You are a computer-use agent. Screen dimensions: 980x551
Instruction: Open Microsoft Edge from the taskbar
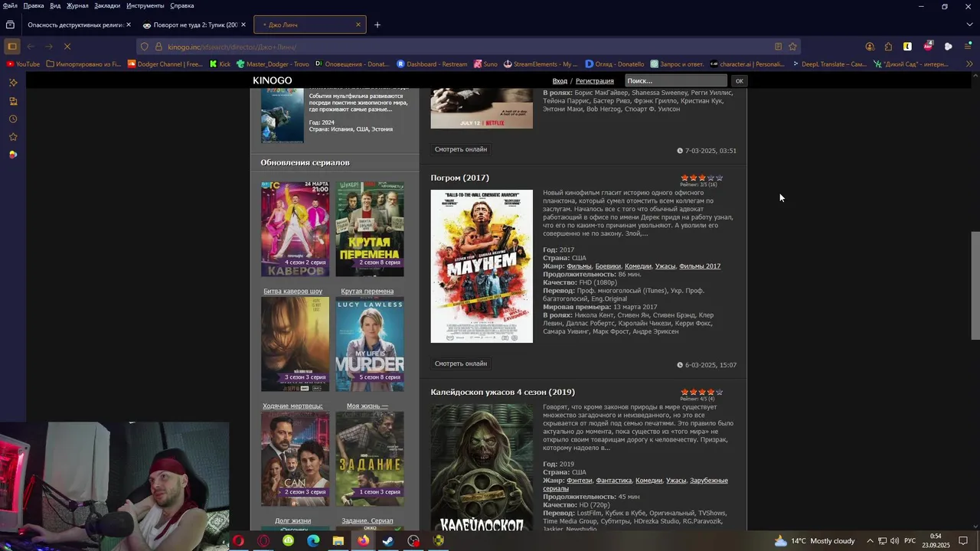point(313,541)
